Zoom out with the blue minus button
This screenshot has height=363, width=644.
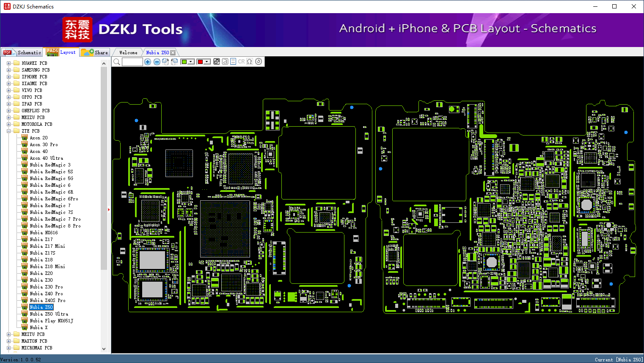click(x=157, y=62)
